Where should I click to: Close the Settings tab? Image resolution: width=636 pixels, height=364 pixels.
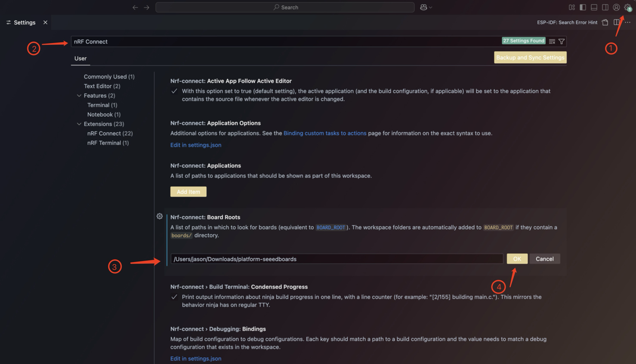[x=45, y=22]
